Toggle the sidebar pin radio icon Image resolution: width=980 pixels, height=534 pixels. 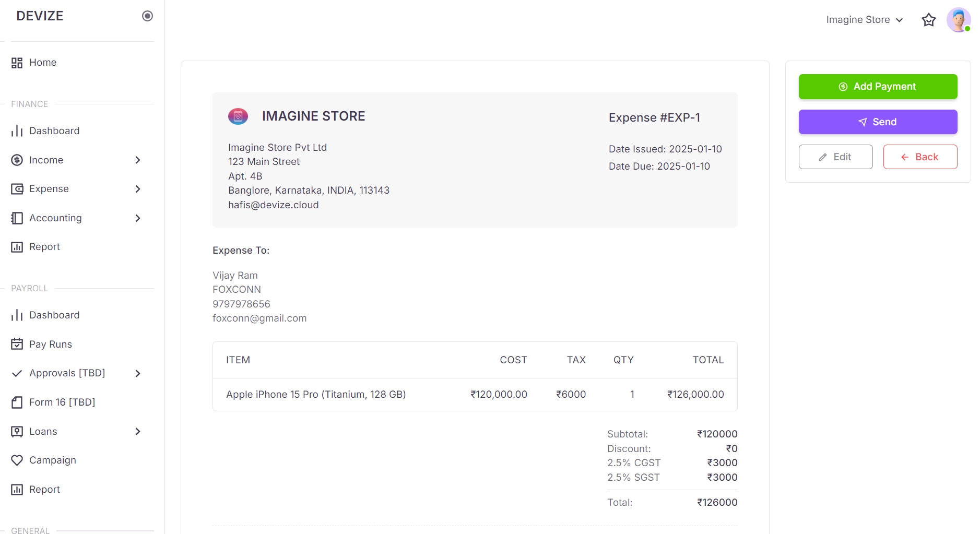click(148, 16)
